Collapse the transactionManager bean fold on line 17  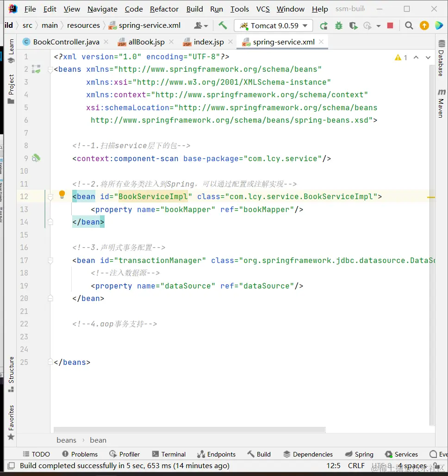[50, 261]
